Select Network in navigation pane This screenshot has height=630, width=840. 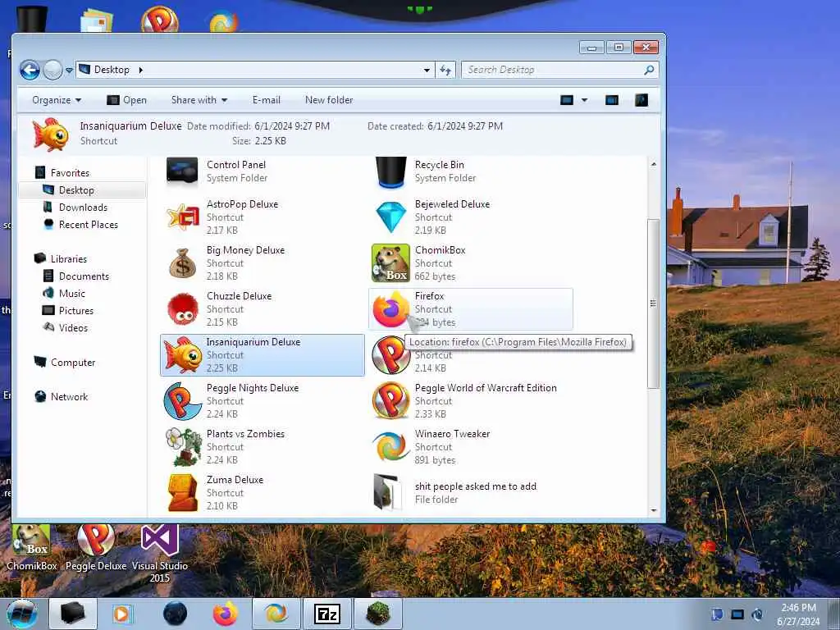pyautogui.click(x=69, y=396)
